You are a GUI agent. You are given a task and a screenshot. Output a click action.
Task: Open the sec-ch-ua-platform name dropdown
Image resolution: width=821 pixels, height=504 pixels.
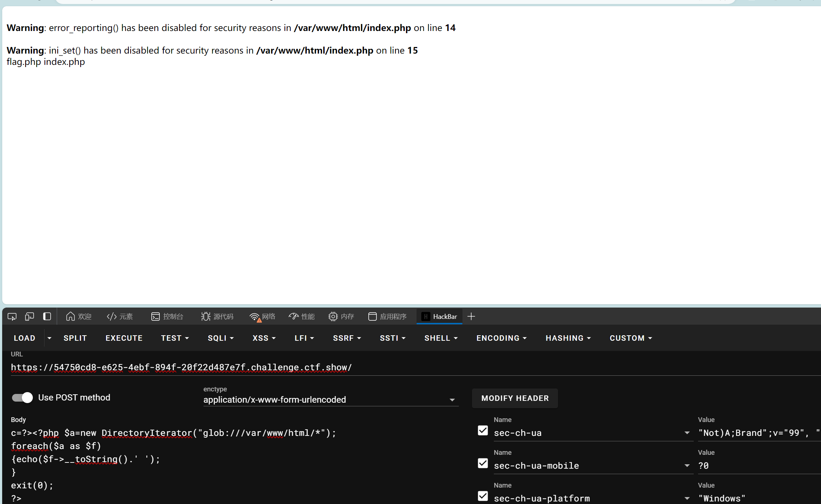(687, 498)
